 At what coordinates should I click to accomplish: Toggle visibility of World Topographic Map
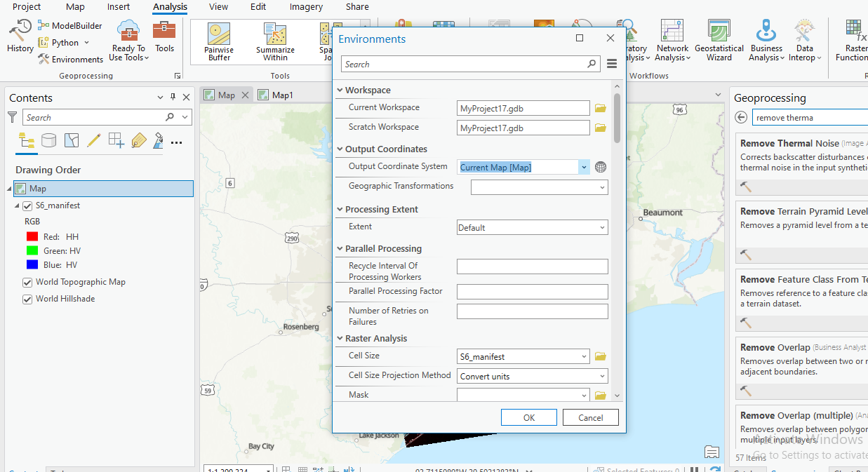click(27, 282)
